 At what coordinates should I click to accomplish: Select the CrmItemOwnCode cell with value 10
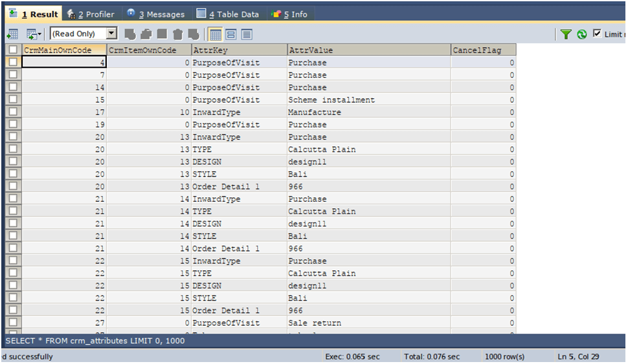point(149,112)
